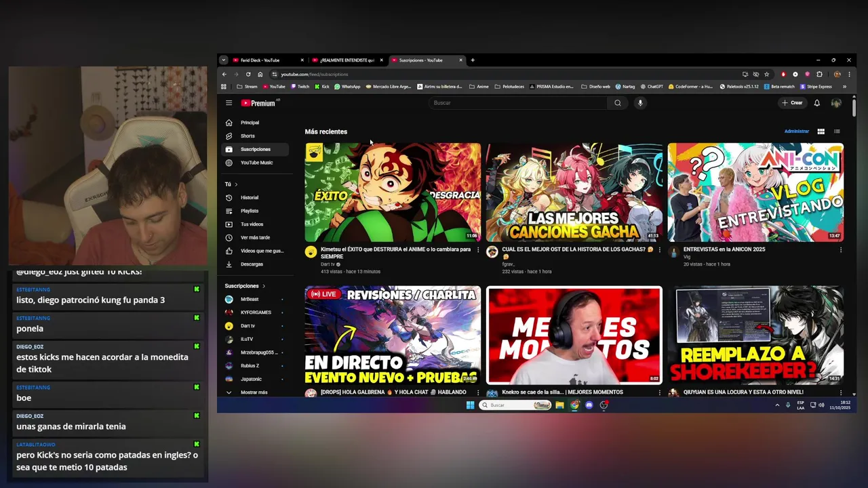The image size is (868, 488).
Task: Open Ver más tarde in sidebar
Action: 256,238
